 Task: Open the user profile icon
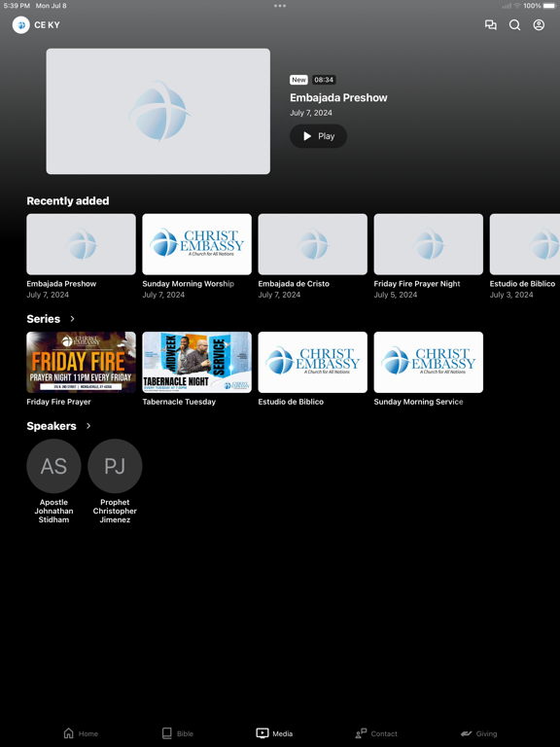[x=539, y=24]
